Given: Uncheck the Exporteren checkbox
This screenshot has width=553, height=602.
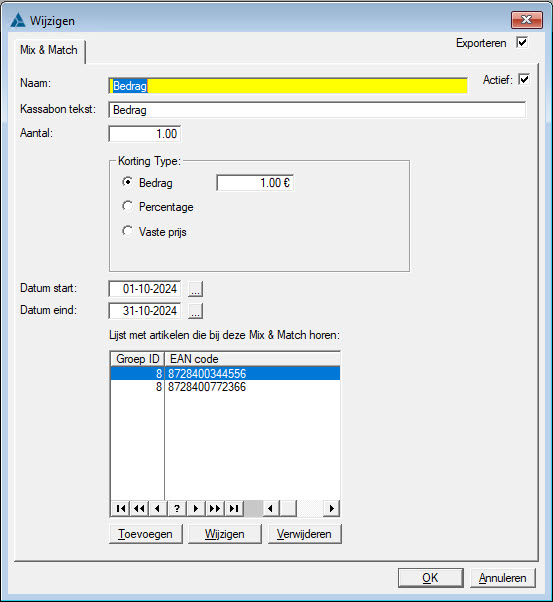Looking at the screenshot, I should (x=522, y=42).
